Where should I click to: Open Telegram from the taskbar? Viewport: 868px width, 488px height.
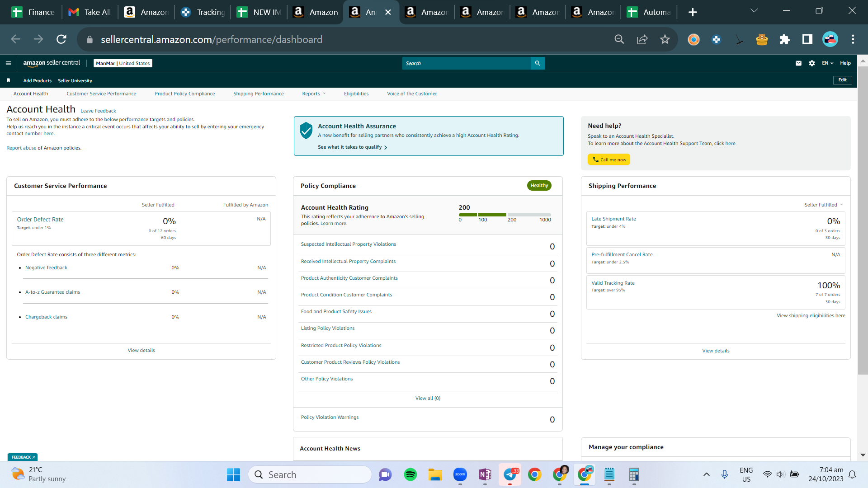pos(510,474)
